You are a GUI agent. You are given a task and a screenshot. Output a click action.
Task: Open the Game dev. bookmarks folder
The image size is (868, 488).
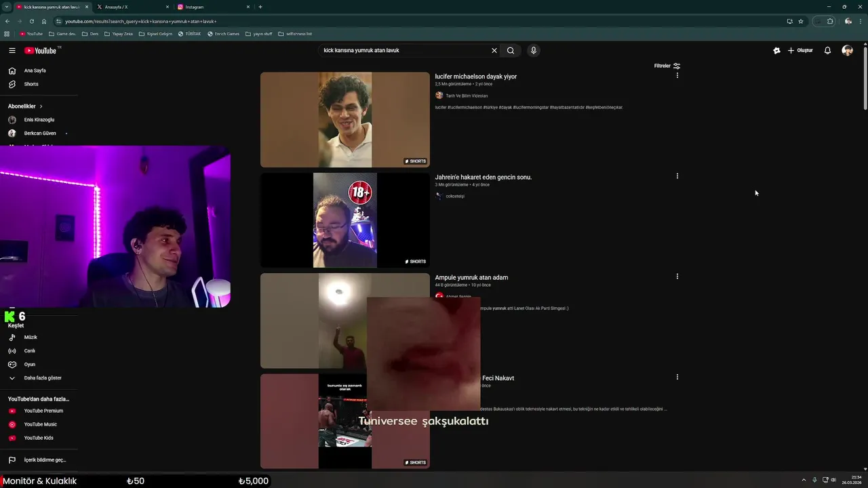62,33
